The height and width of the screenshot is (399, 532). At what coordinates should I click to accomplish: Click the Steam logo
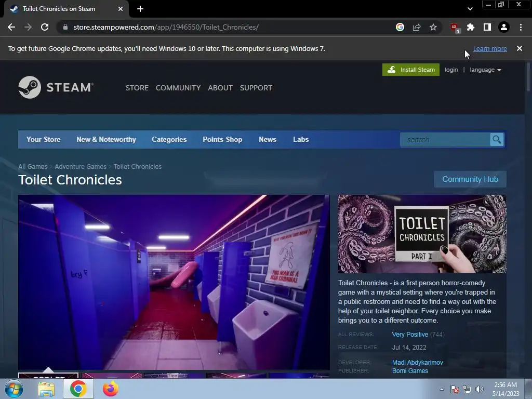point(56,87)
